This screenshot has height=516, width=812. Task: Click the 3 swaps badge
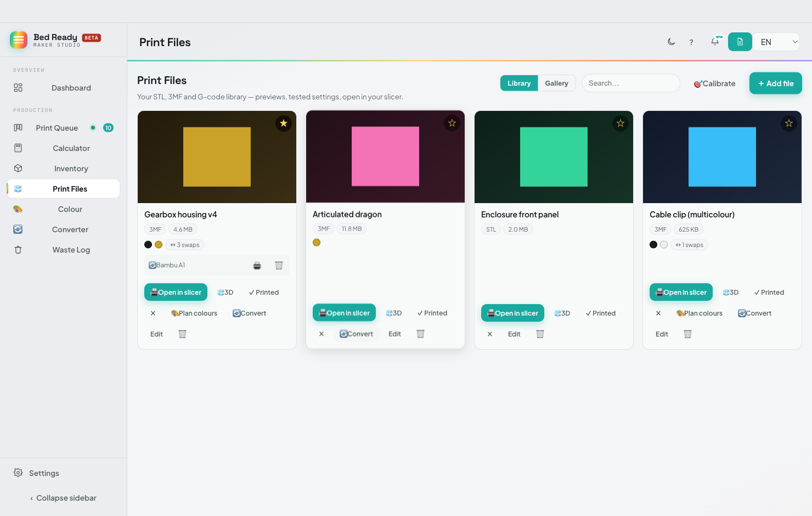click(x=185, y=245)
